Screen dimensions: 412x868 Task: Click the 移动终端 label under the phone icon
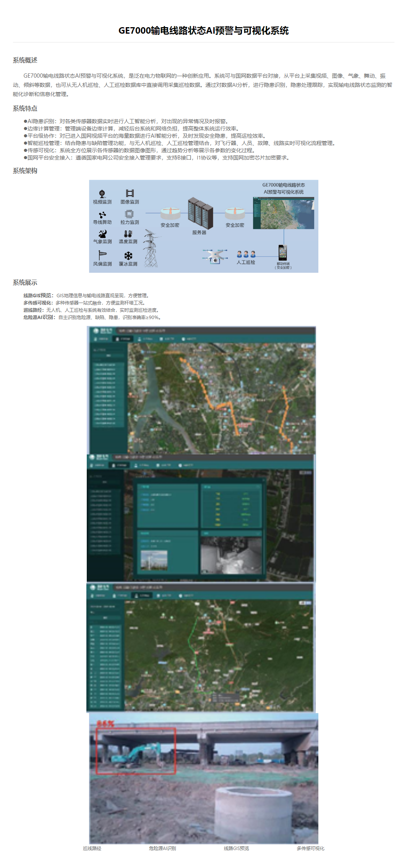tap(283, 264)
